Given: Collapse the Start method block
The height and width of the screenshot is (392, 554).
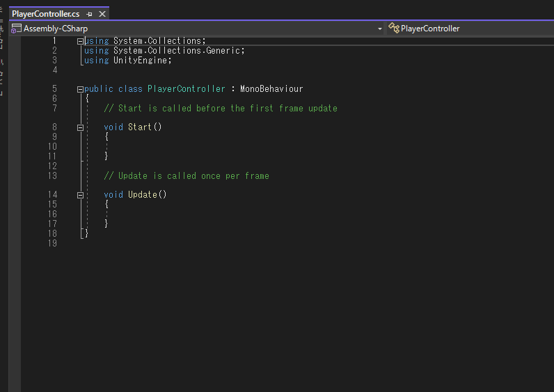Looking at the screenshot, I should (x=80, y=127).
